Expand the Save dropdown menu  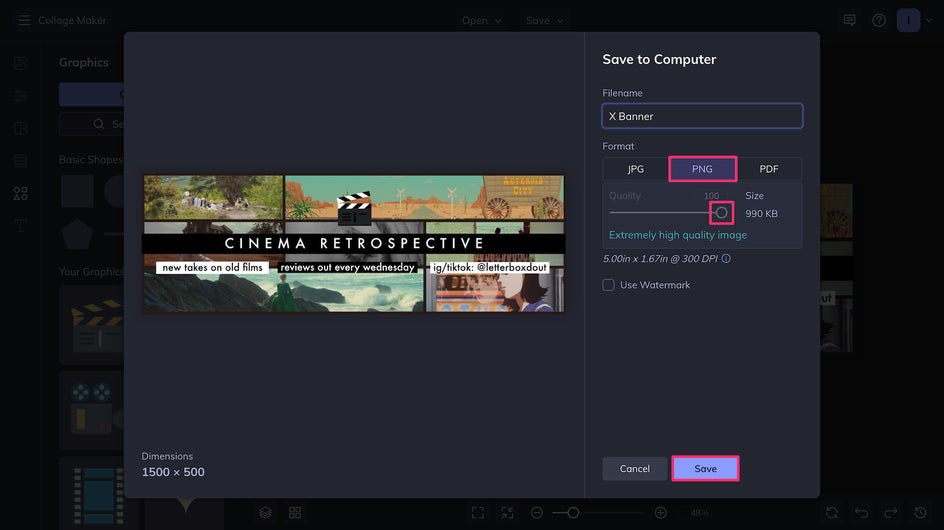click(544, 20)
